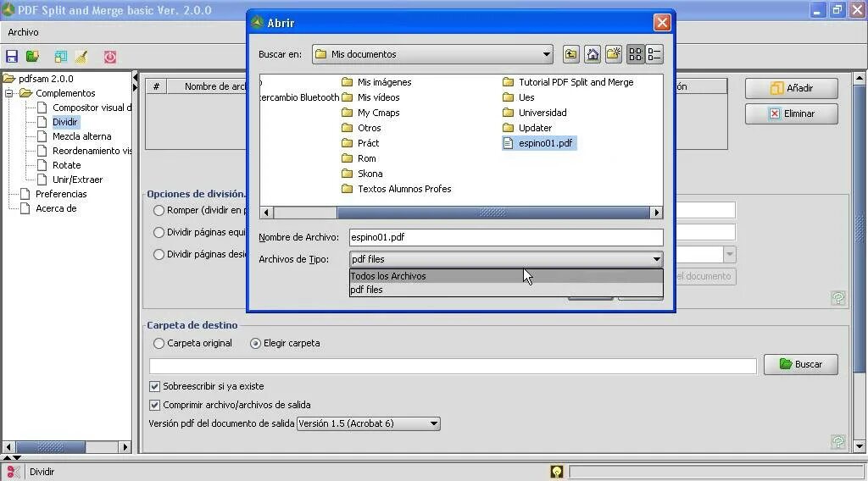Image resolution: width=868 pixels, height=481 pixels.
Task: Select Romper division option
Action: click(x=159, y=210)
